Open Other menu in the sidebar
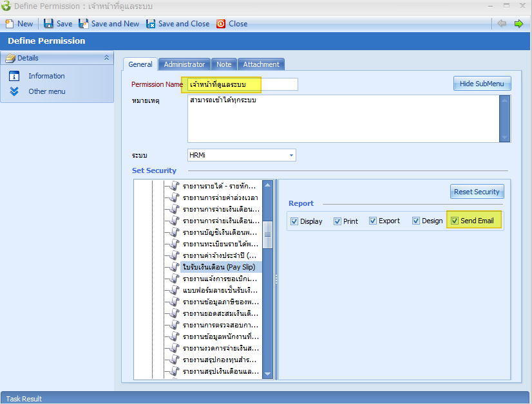 pyautogui.click(x=46, y=91)
